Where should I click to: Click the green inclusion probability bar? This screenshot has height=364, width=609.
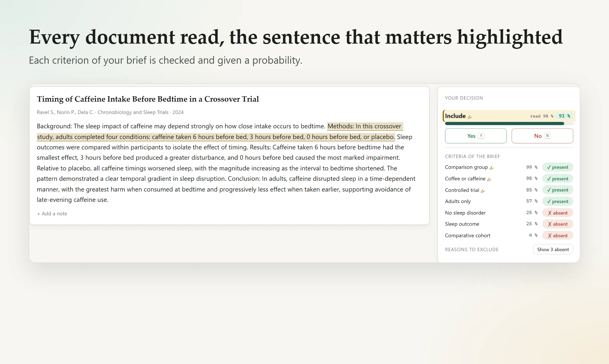pos(509,124)
